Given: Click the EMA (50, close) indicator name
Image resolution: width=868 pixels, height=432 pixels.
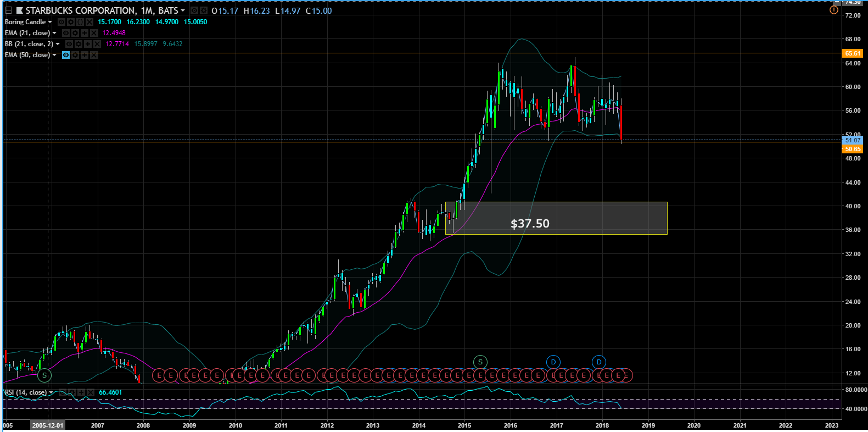Looking at the screenshot, I should pos(27,55).
